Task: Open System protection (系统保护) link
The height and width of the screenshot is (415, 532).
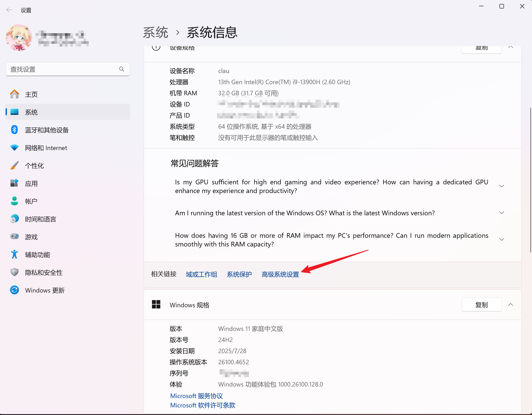Action: (x=239, y=274)
